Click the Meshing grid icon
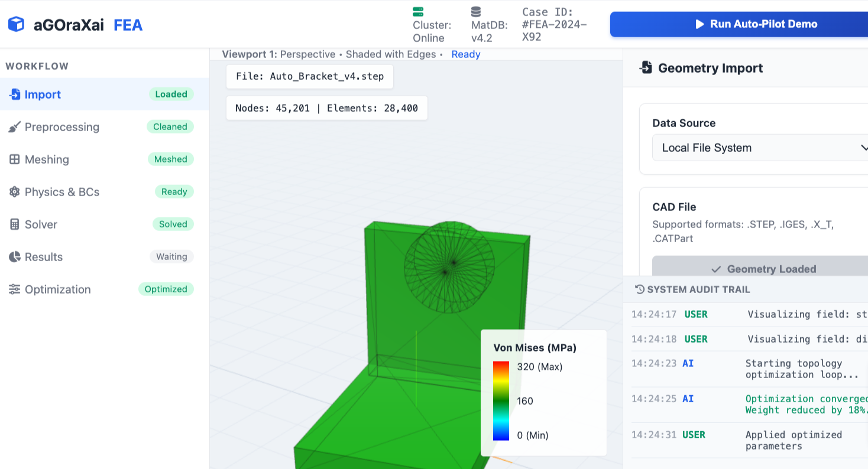The width and height of the screenshot is (868, 469). pos(14,159)
